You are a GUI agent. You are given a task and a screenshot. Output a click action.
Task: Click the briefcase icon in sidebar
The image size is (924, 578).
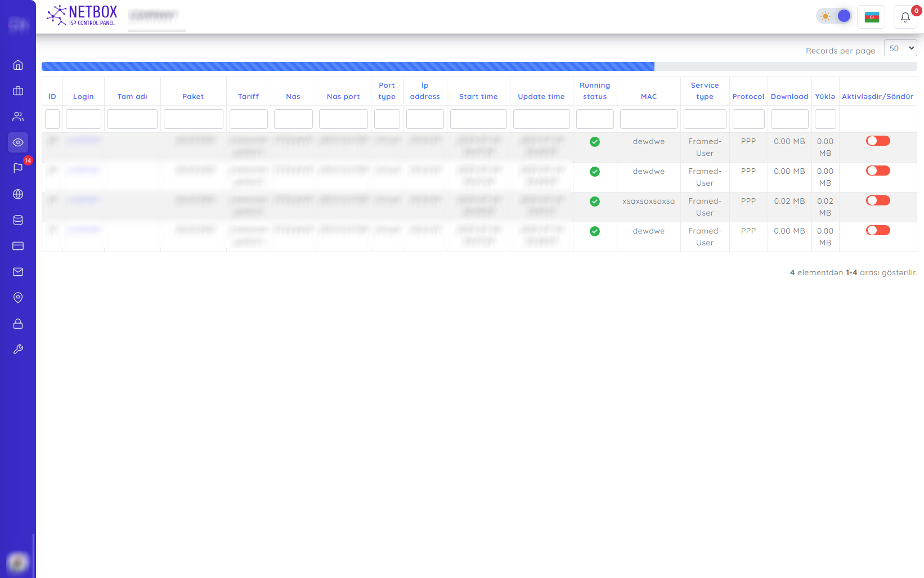(x=18, y=91)
